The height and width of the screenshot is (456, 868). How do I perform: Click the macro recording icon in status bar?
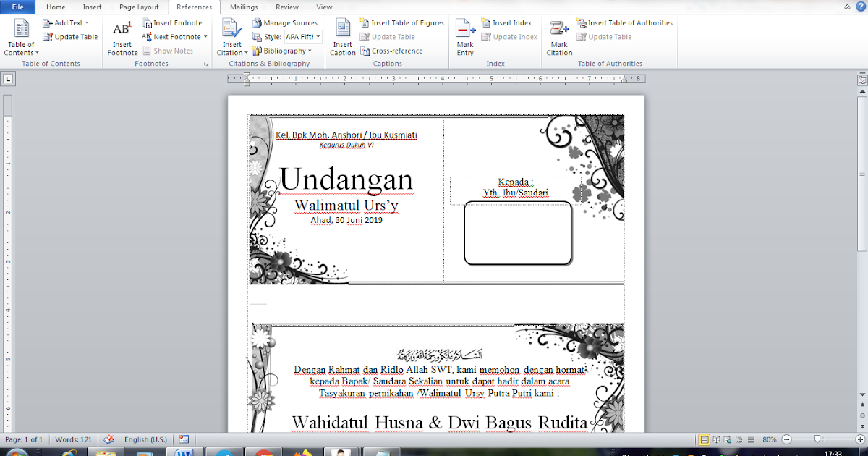pos(184,439)
